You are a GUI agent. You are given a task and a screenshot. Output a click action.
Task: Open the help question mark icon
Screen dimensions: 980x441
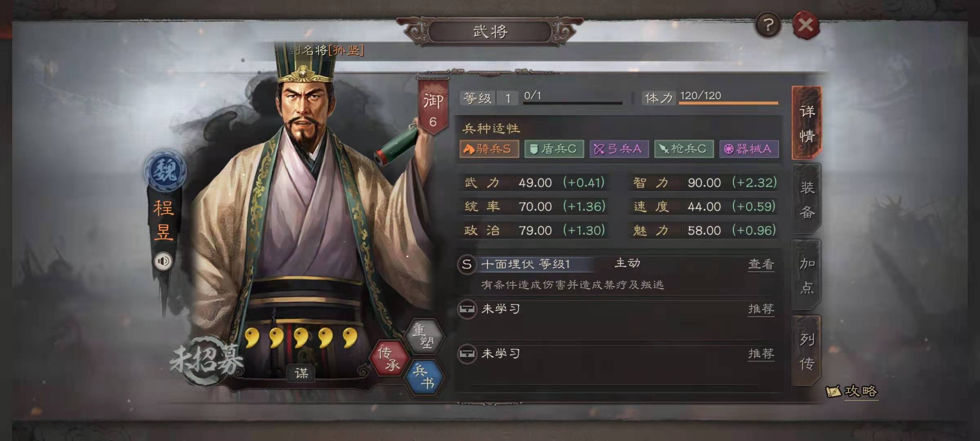click(x=768, y=25)
